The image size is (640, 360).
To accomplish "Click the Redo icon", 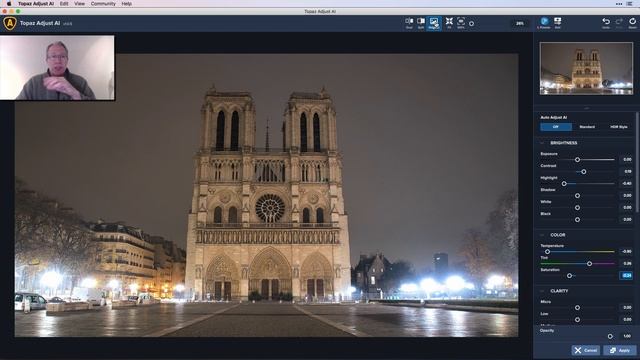I will (x=619, y=23).
